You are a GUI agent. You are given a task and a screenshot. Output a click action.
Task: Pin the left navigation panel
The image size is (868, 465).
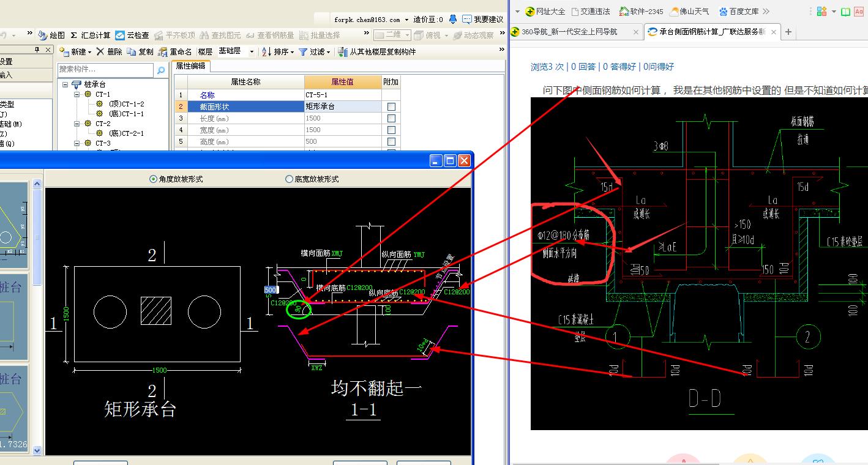point(37,50)
